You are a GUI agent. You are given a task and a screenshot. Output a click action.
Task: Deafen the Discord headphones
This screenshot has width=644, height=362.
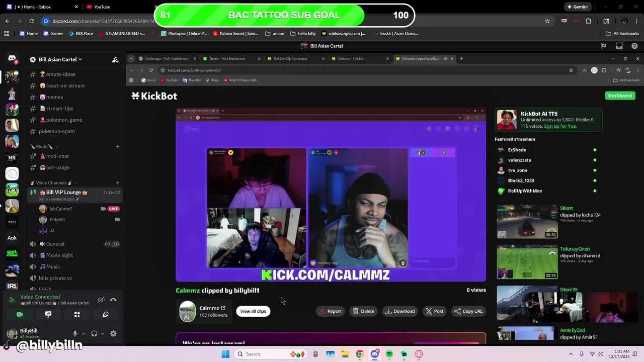pos(94,333)
